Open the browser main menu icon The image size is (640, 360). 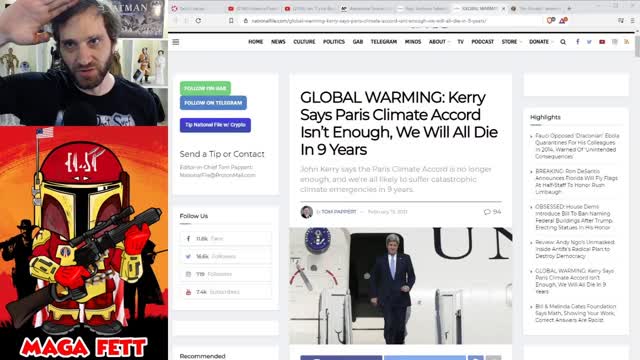[x=633, y=20]
